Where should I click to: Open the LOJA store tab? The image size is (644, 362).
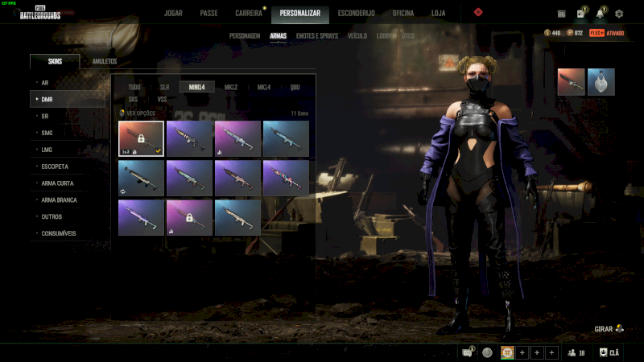pyautogui.click(x=438, y=13)
